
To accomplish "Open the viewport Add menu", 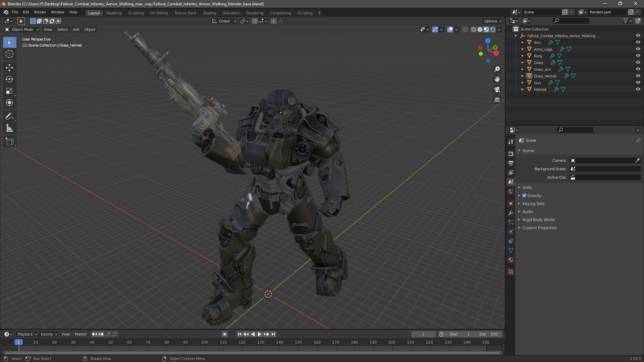I will click(x=76, y=29).
